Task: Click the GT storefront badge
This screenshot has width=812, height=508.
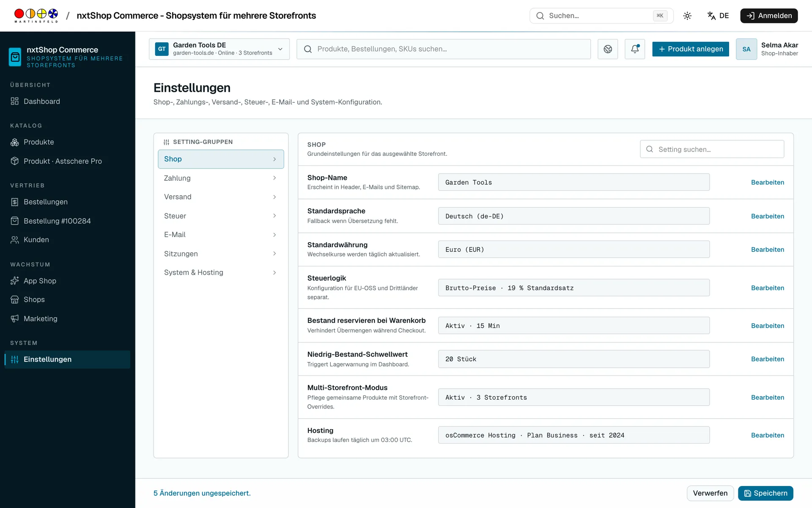Action: click(162, 49)
